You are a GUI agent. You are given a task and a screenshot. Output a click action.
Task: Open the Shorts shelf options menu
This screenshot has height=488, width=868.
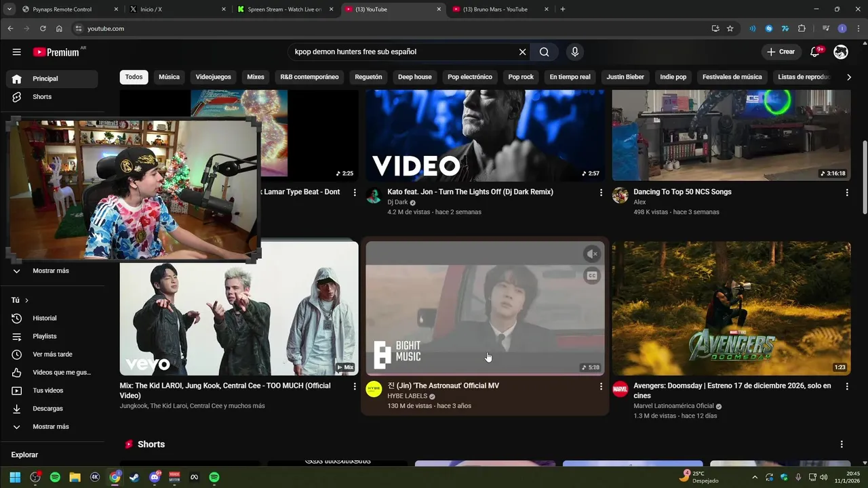tap(842, 445)
